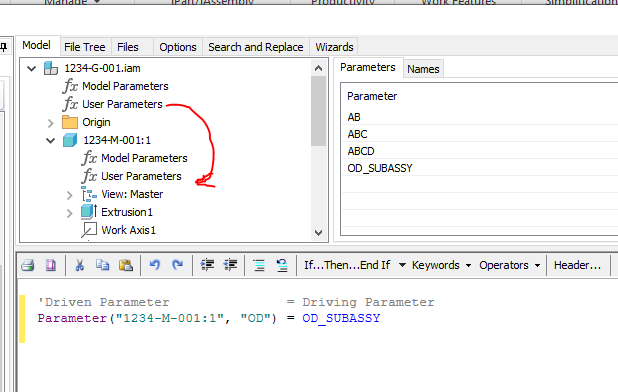618x392 pixels.
Task: Click the View: Master icon
Action: [x=89, y=194]
